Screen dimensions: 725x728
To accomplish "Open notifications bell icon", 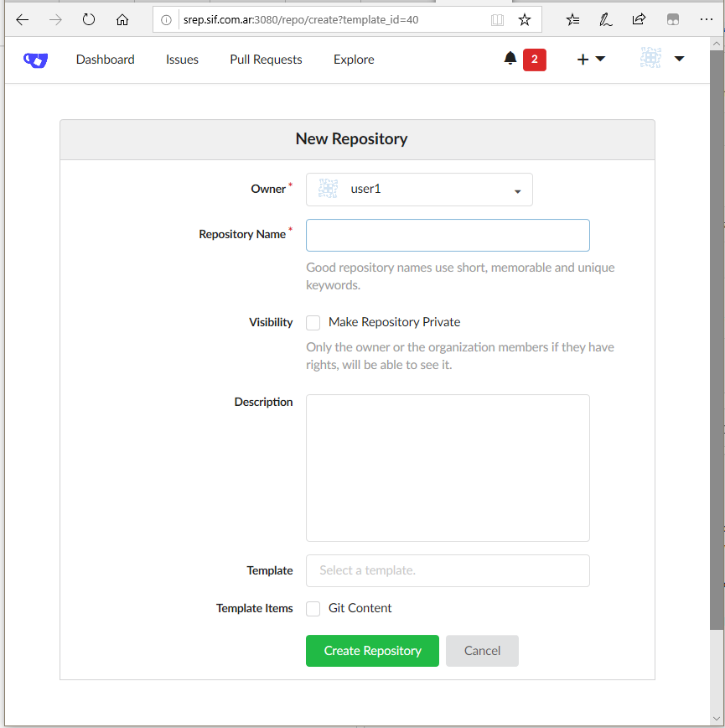I will click(x=510, y=59).
